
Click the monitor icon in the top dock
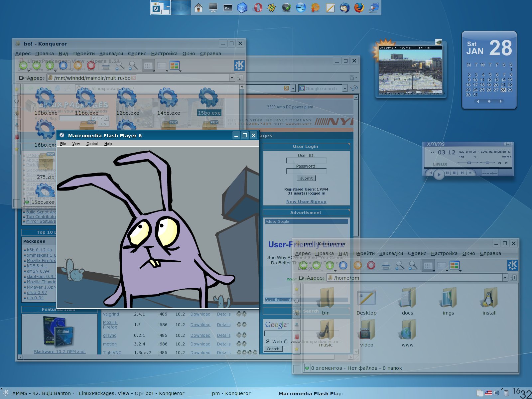coord(213,7)
